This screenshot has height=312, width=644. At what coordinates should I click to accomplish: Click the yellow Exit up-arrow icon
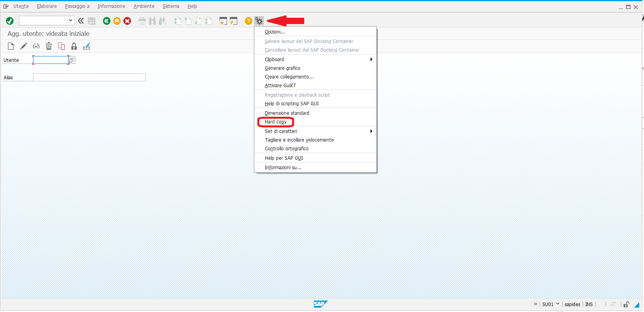(117, 21)
